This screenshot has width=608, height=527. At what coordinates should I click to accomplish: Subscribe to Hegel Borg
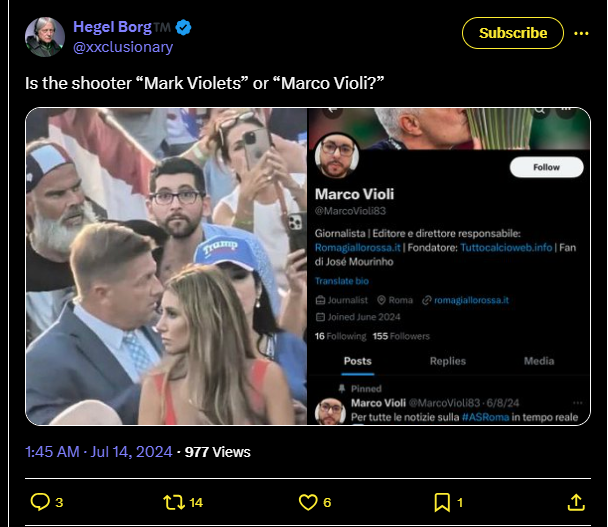[x=512, y=33]
